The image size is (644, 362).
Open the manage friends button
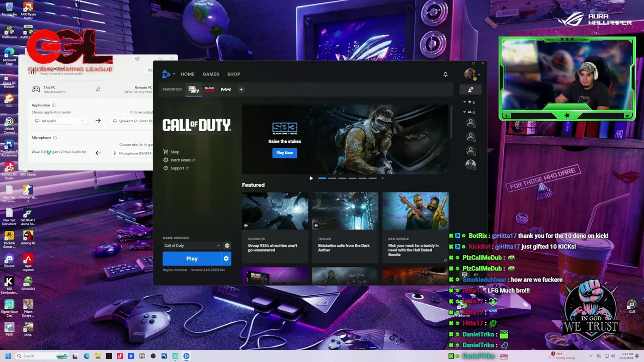pos(470,89)
